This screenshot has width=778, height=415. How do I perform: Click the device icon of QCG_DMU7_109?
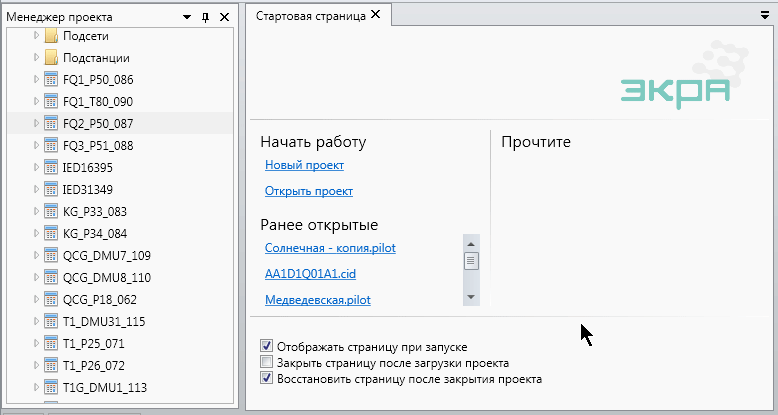tap(51, 255)
